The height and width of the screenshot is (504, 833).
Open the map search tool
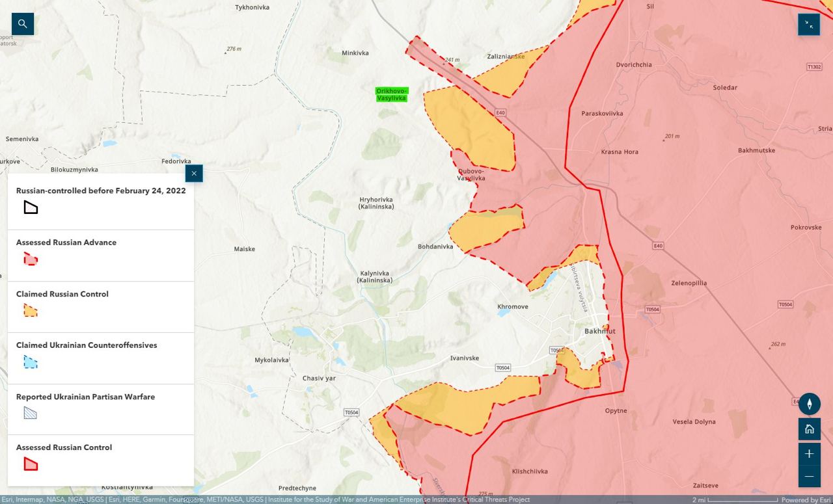click(x=23, y=24)
